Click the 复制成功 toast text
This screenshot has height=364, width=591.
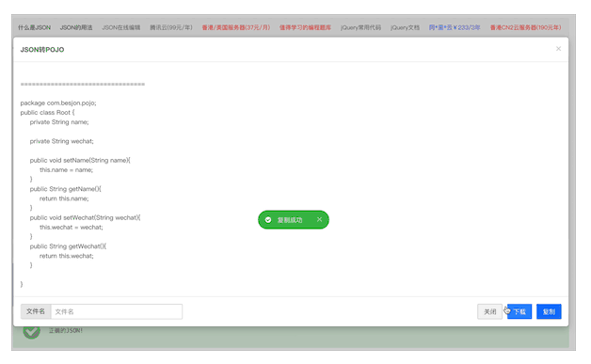[x=290, y=220]
